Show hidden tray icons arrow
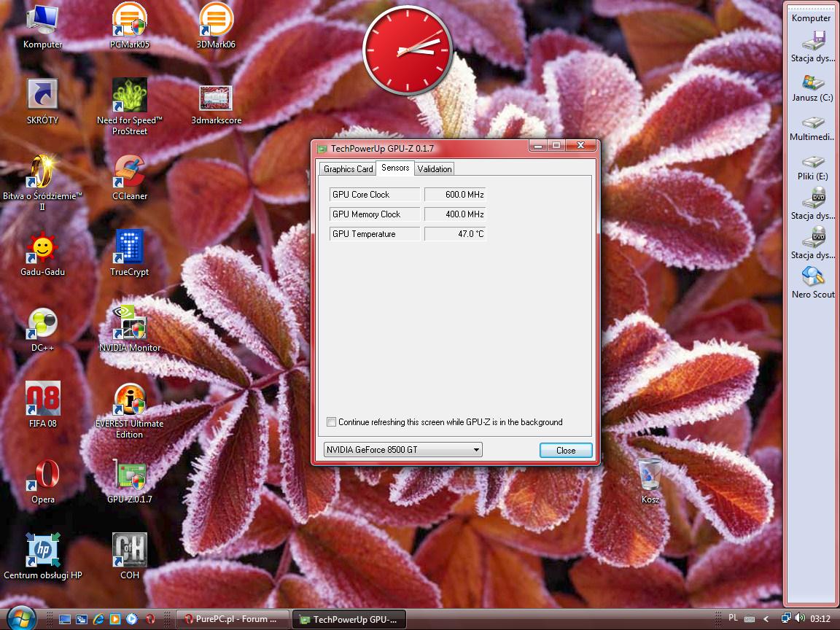840x630 pixels. [766, 619]
